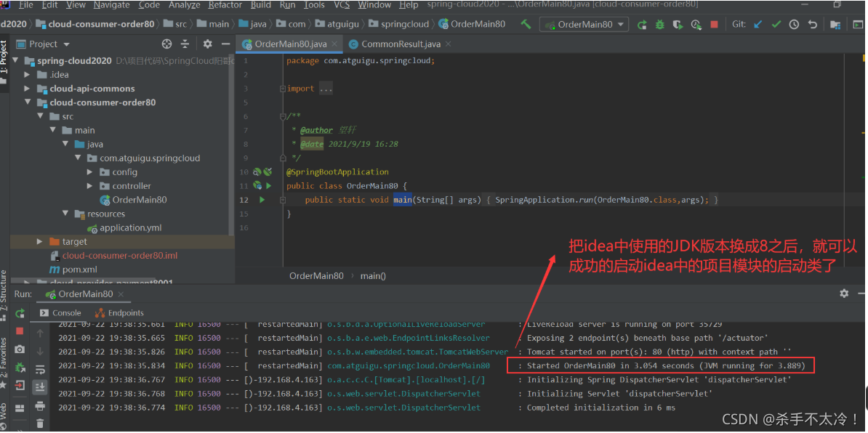Viewport: 868px width, 433px height.
Task: Click the Run Anything icon in the toolbar
Action: pos(857,24)
